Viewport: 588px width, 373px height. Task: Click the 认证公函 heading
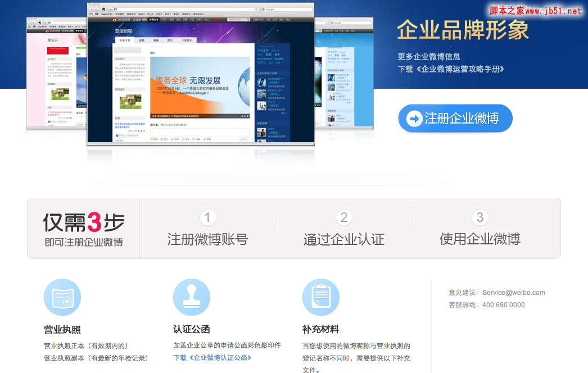click(192, 329)
